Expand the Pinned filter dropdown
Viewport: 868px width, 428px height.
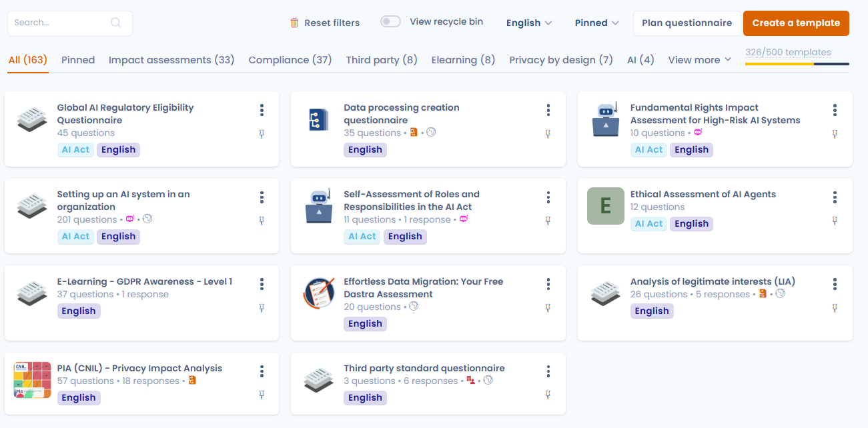click(597, 23)
